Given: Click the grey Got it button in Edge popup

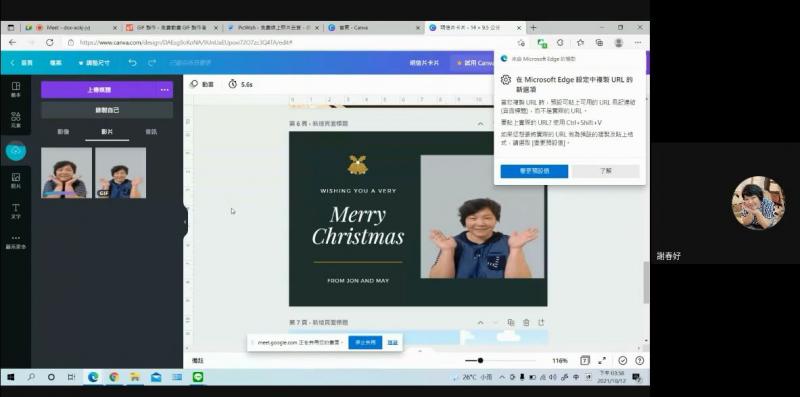Looking at the screenshot, I should (606, 171).
